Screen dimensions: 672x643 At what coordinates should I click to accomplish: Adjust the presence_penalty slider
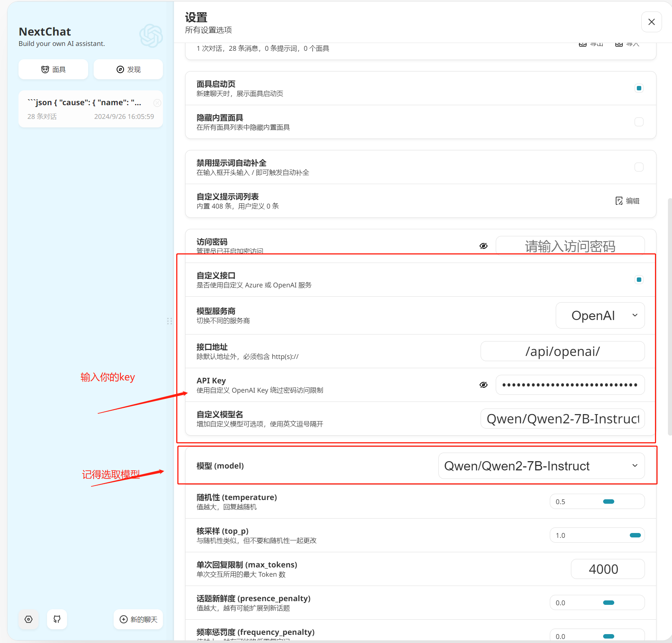click(x=608, y=603)
